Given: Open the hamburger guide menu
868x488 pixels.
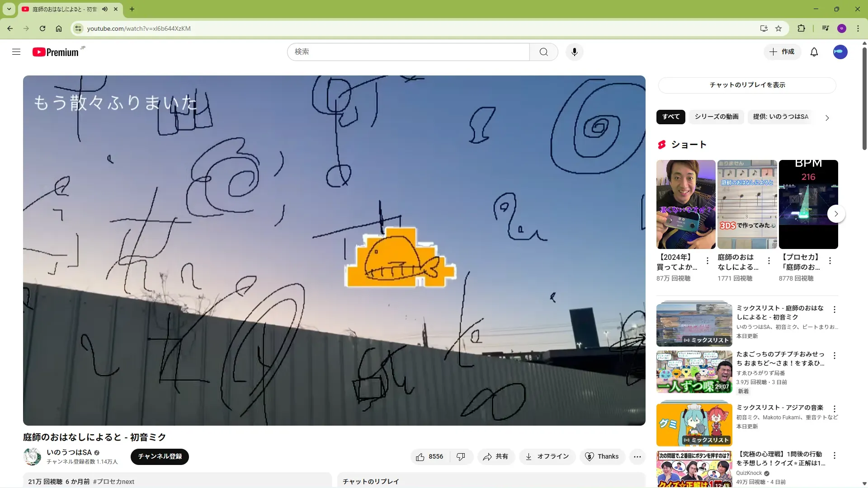Looking at the screenshot, I should click(x=16, y=52).
